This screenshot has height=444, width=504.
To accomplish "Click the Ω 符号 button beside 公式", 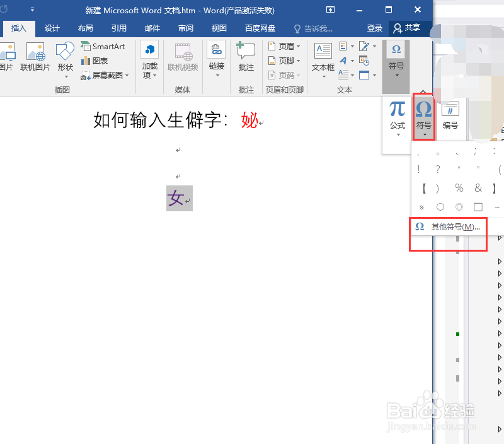I will (424, 117).
